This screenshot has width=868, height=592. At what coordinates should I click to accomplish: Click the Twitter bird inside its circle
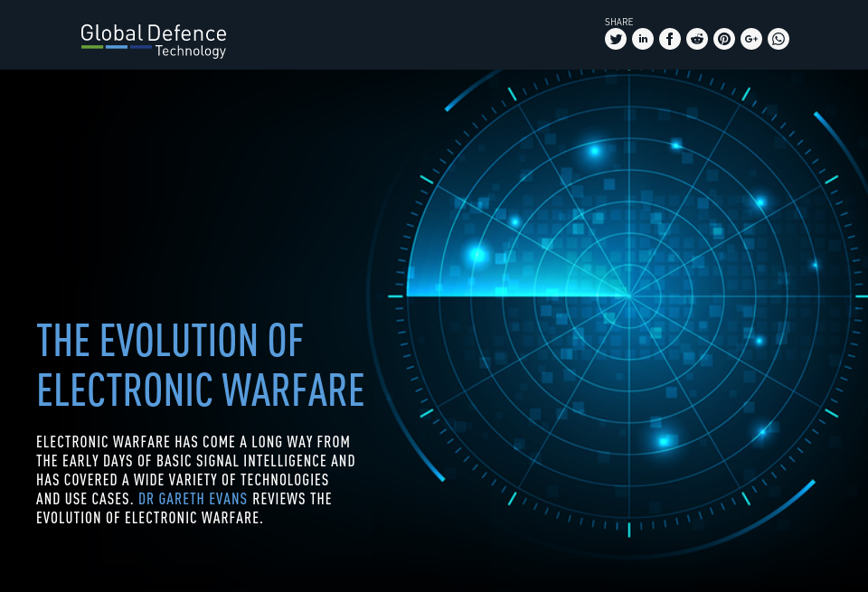615,39
